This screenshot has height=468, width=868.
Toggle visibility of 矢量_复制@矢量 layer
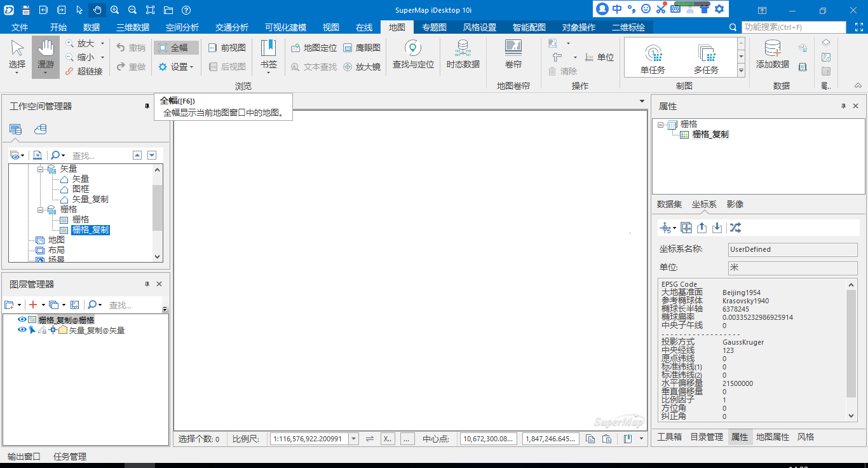coord(22,330)
